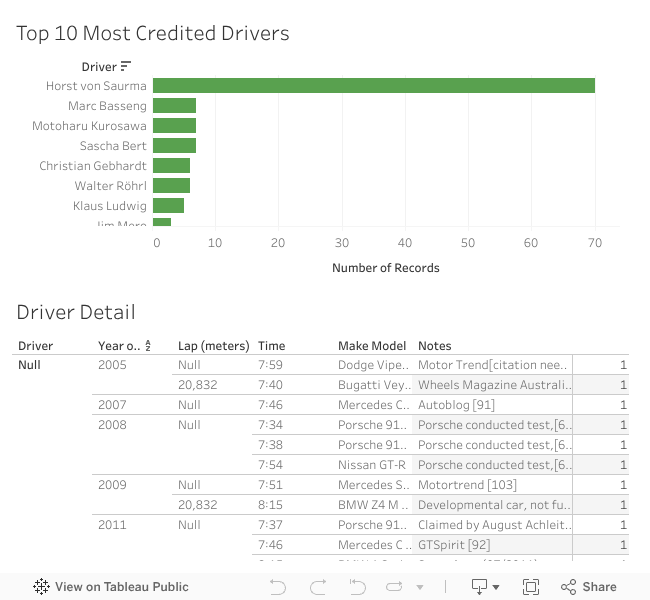Undo the last action
This screenshot has height=600, width=650.
(x=278, y=587)
